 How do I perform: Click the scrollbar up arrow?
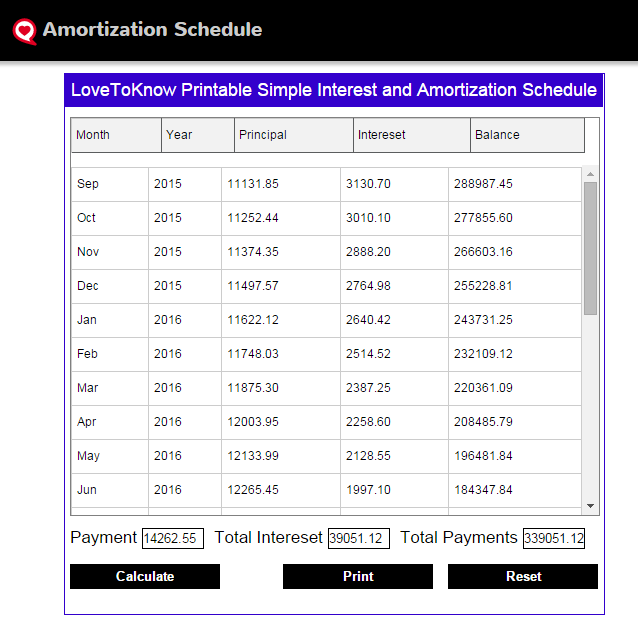590,174
